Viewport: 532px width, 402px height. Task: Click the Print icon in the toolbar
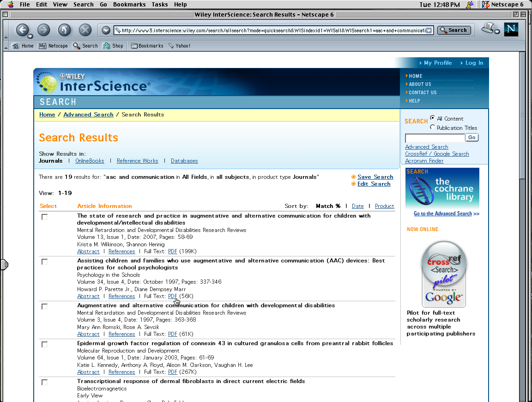coord(488,28)
